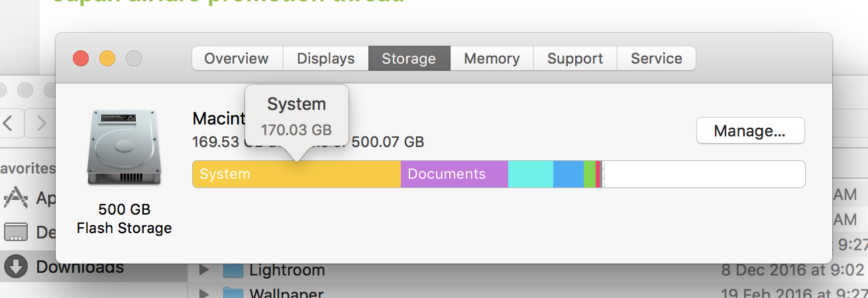Screen dimensions: 868x298
Task: Expand the Lightroom folder disclosure triangle
Action: click(204, 271)
